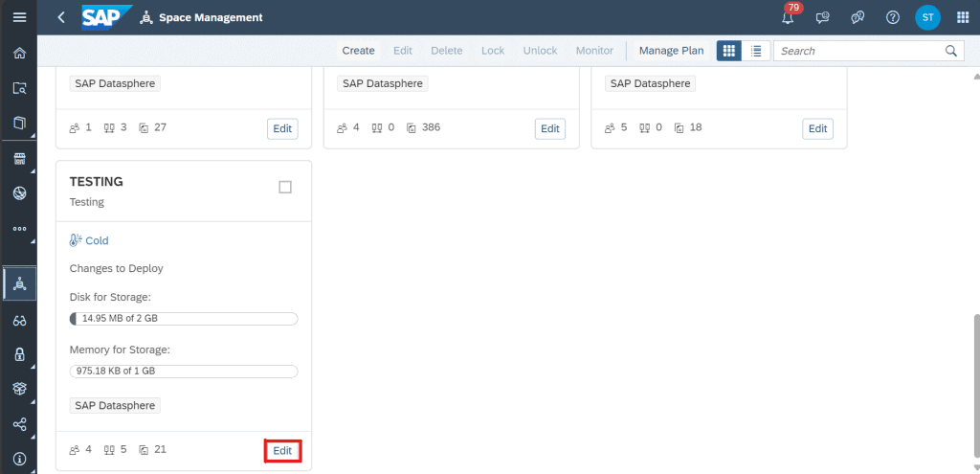Viewport: 980px width, 474px height.
Task: Expand the more options ellipsis in the sidebar
Action: [x=19, y=228]
